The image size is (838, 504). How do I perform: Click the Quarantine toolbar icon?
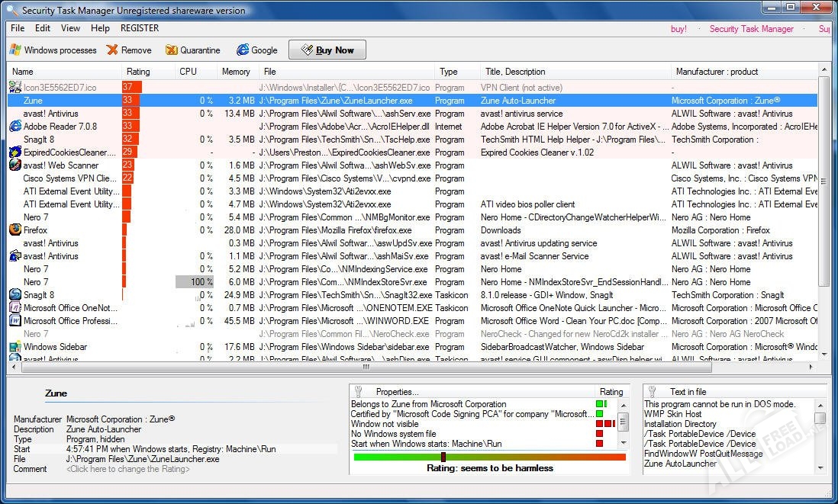tap(171, 50)
